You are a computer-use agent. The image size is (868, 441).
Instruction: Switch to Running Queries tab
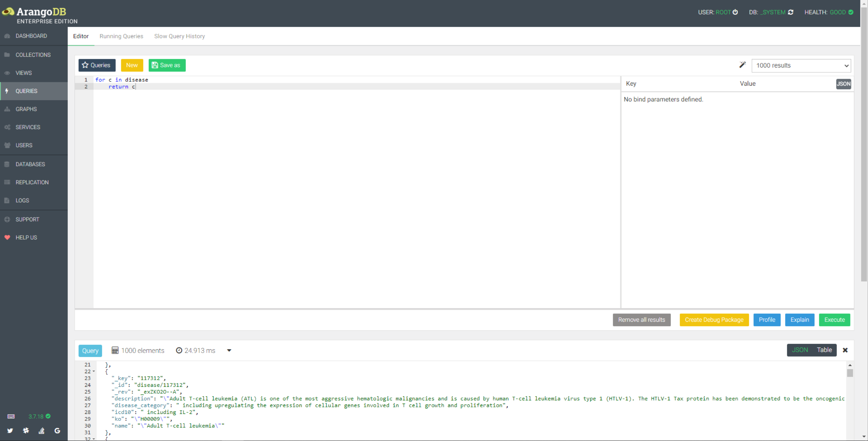121,36
